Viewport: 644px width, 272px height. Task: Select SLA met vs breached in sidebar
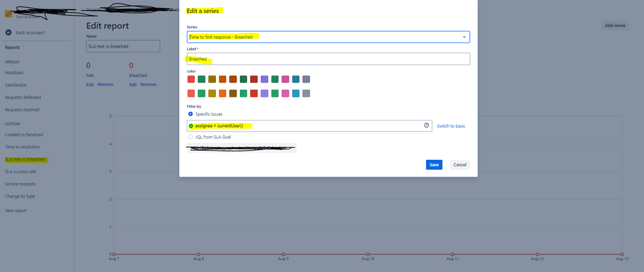[x=24, y=159]
